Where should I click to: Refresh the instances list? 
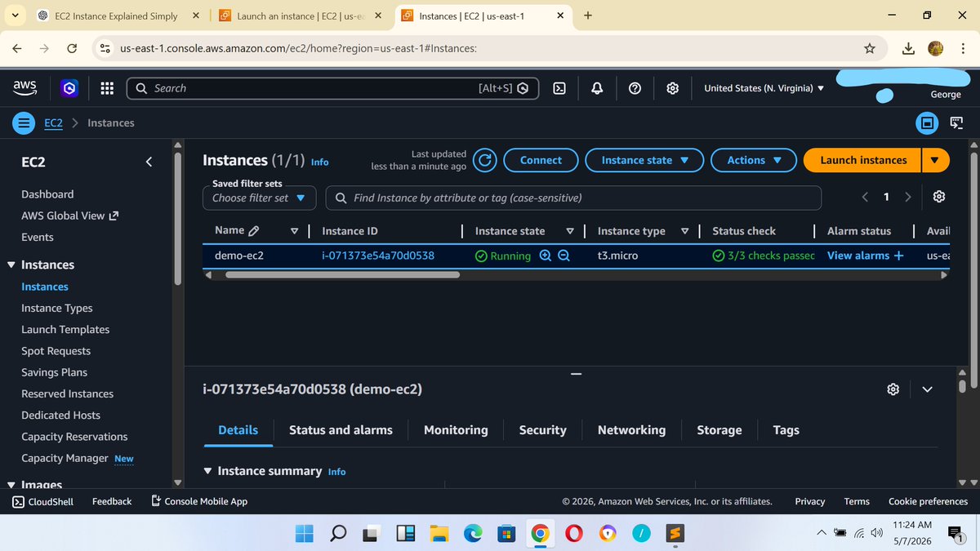(x=485, y=160)
